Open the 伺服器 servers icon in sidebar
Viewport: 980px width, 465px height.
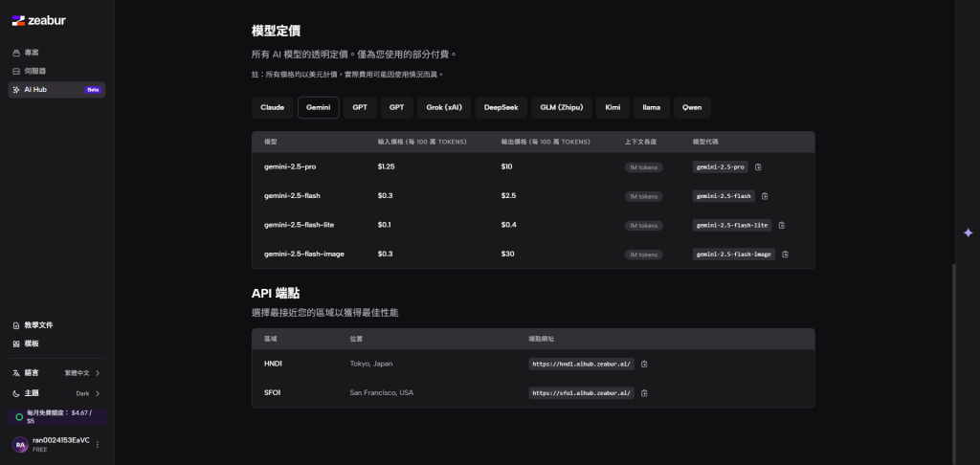[x=16, y=71]
